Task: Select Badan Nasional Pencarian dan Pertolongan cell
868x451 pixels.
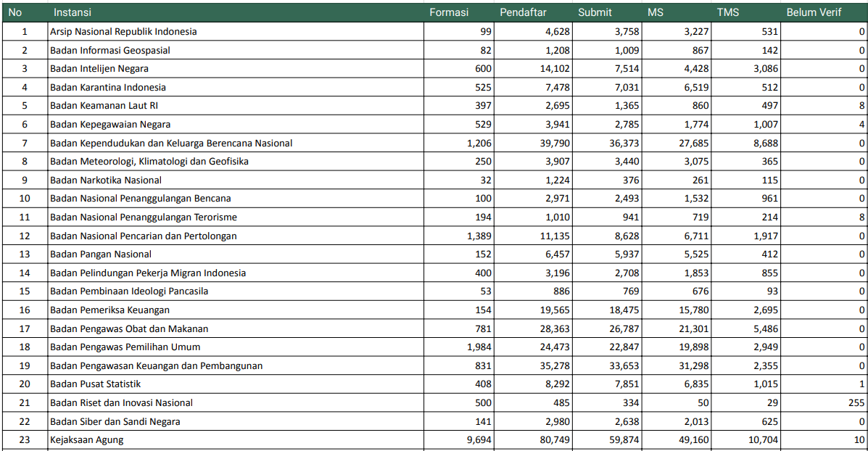Action: (236, 236)
